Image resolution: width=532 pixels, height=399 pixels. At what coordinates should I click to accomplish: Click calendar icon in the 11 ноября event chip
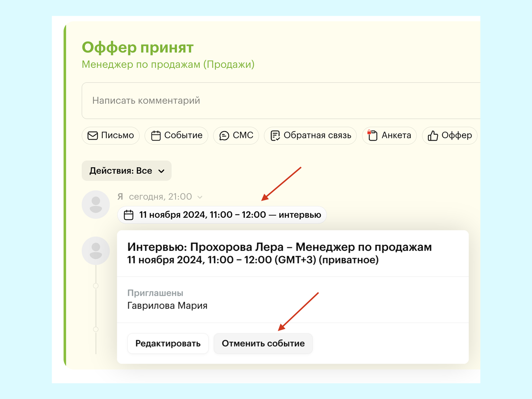pyautogui.click(x=128, y=215)
